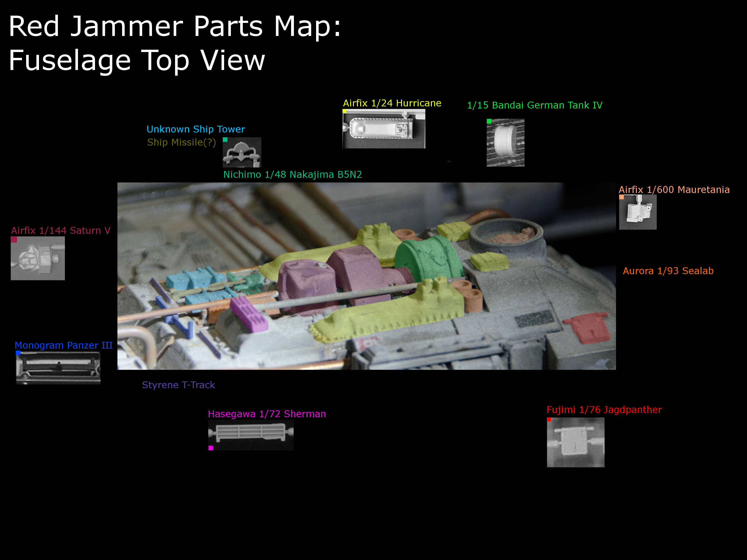Click the Airfix 1/144 Saturn V part thumbnail
747x560 pixels.
(38, 258)
